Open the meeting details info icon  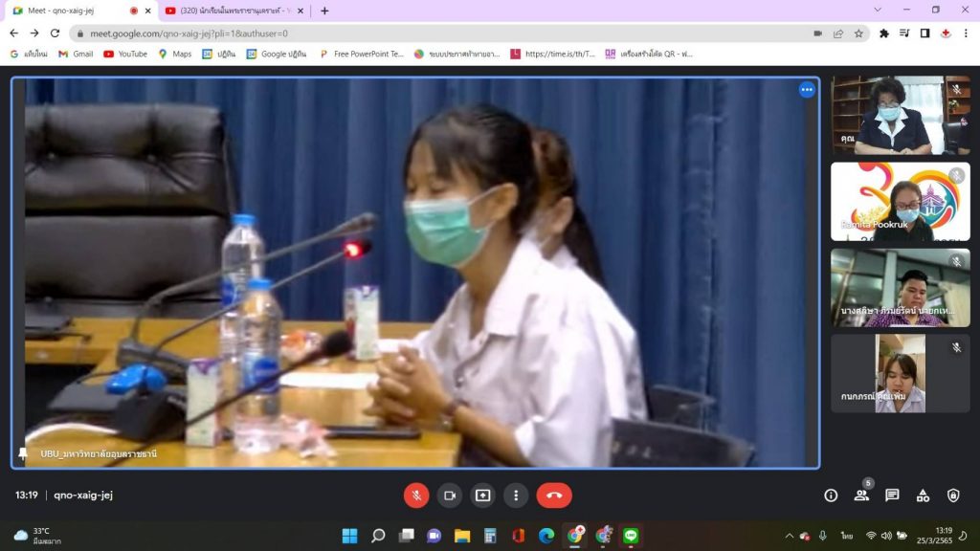[831, 496]
